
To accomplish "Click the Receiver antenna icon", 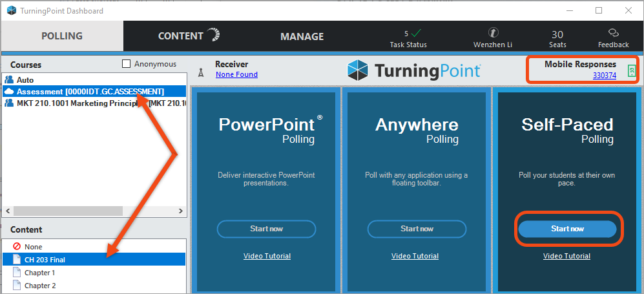I will click(201, 73).
